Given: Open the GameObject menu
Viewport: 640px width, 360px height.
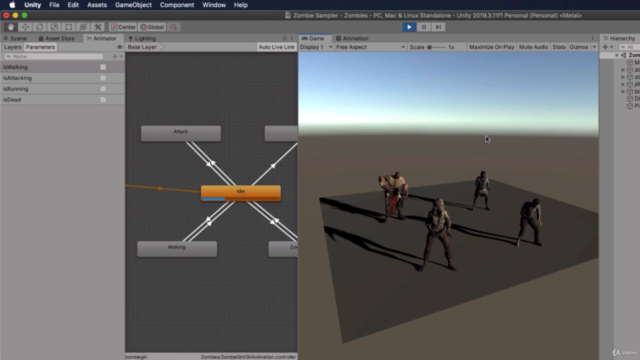Looking at the screenshot, I should tap(133, 5).
